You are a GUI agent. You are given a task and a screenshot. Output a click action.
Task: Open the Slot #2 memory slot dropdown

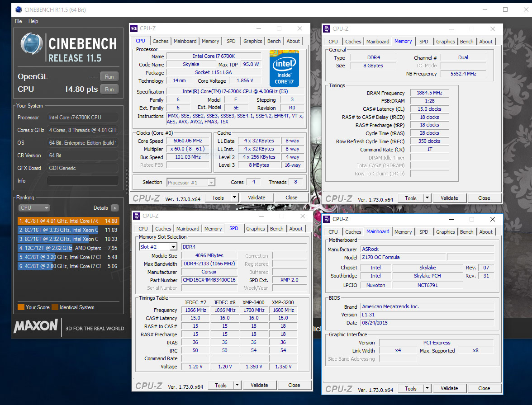click(x=173, y=247)
